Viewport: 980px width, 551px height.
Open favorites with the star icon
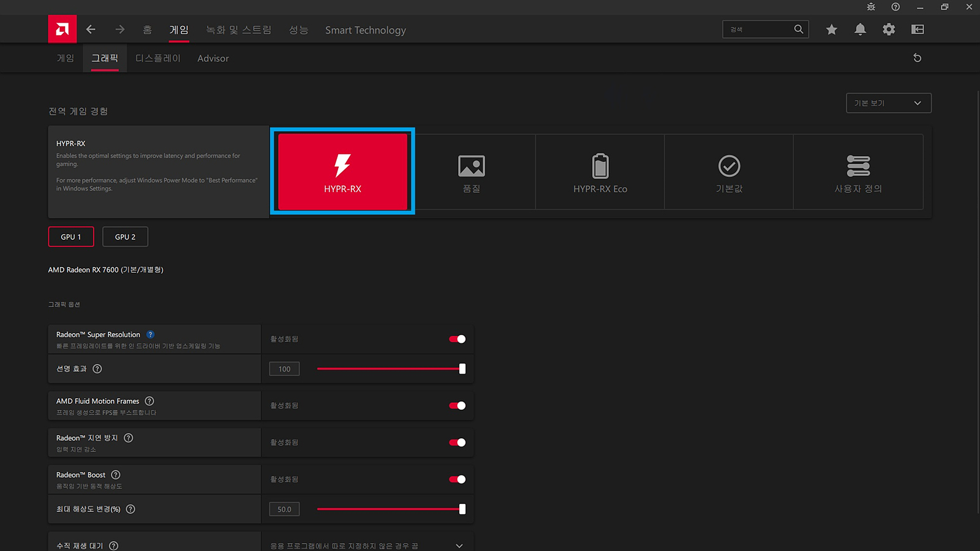[x=831, y=29]
